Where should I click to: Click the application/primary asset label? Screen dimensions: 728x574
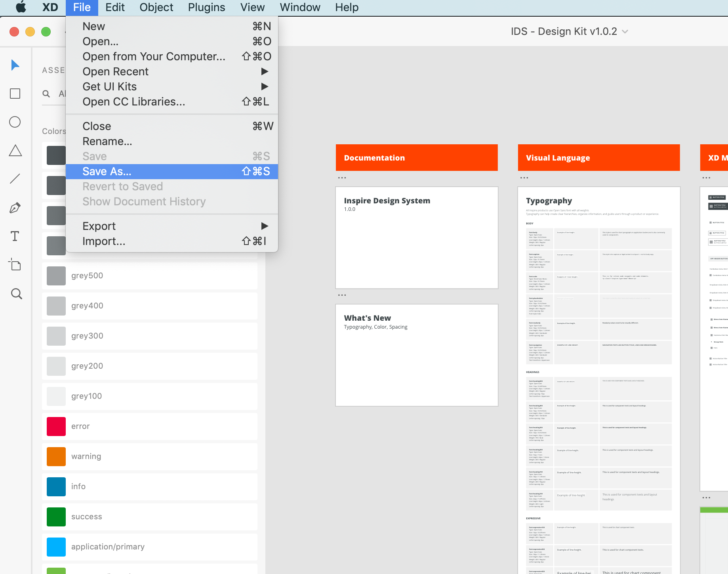click(x=108, y=547)
